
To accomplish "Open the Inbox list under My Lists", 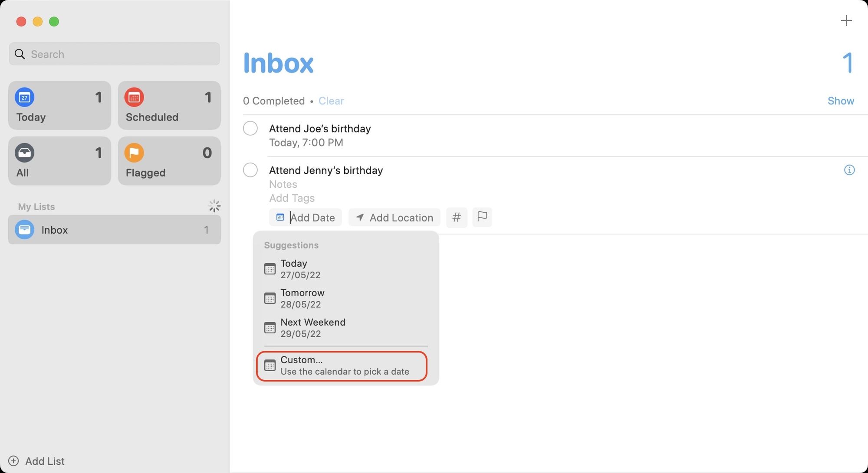I will 55,230.
